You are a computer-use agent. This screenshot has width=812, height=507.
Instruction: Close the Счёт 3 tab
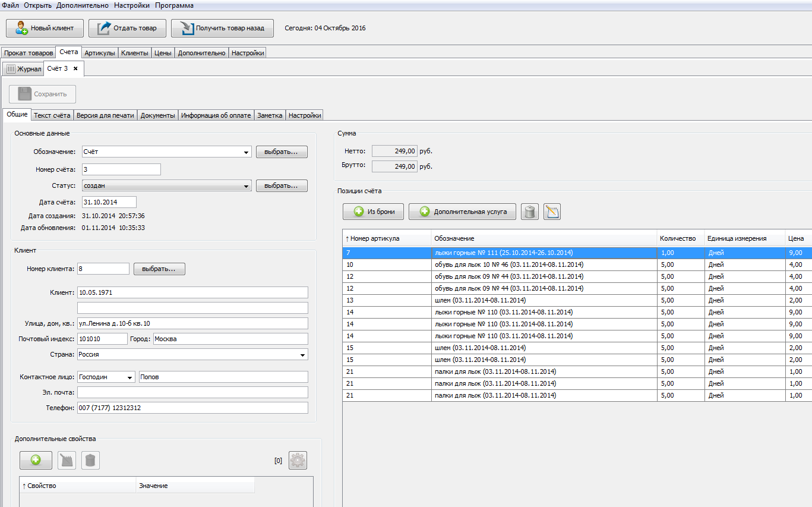(75, 68)
